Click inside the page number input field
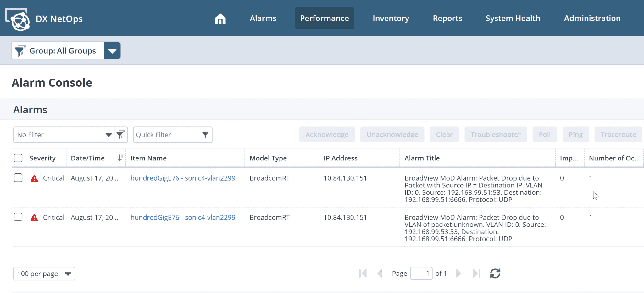 421,273
